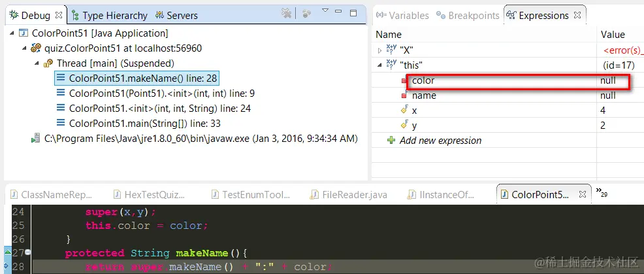Viewport: 644px width, 274px height.
Task: Collapse the ColorPoint51 [Java Application] node
Action: click(11, 33)
